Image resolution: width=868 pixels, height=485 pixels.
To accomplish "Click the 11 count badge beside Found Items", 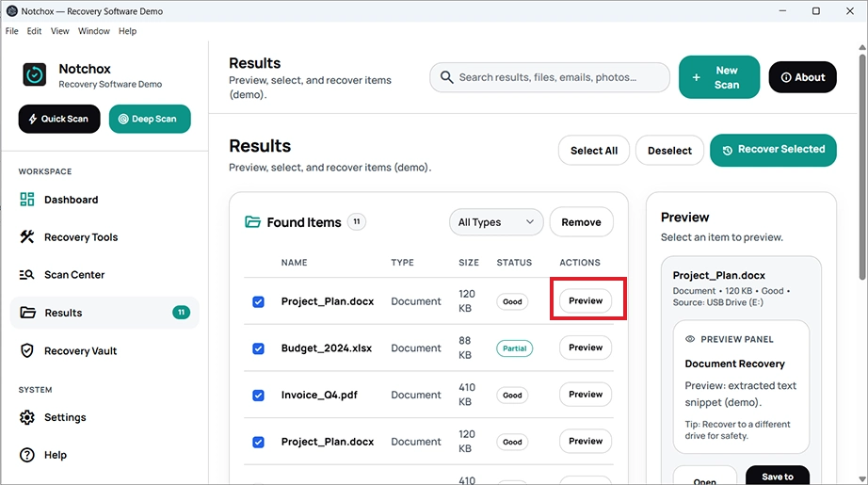I will coord(357,222).
